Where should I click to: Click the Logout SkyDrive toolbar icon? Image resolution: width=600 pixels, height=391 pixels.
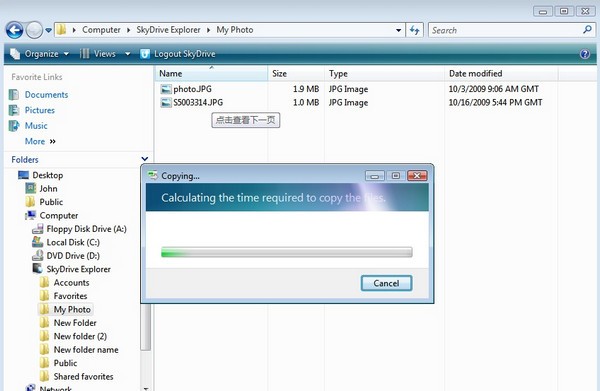point(145,54)
